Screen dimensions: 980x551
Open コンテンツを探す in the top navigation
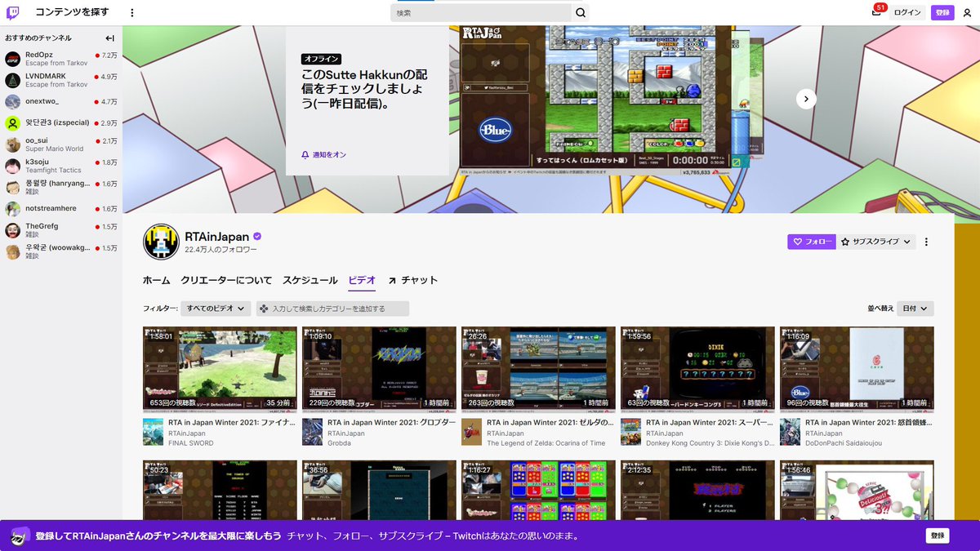point(72,12)
